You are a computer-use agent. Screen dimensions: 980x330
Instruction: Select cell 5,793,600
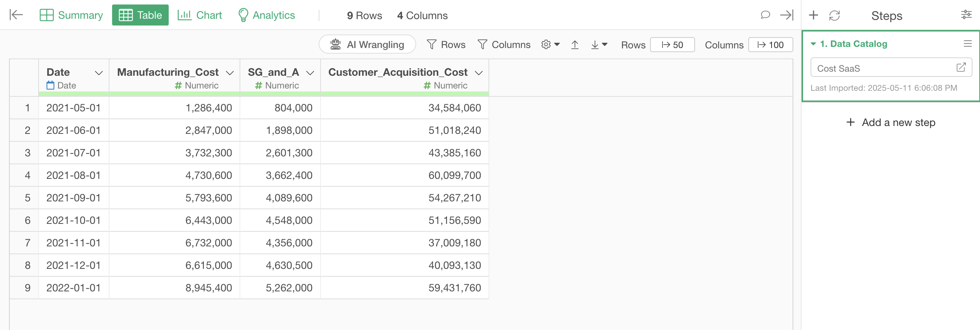click(175, 198)
